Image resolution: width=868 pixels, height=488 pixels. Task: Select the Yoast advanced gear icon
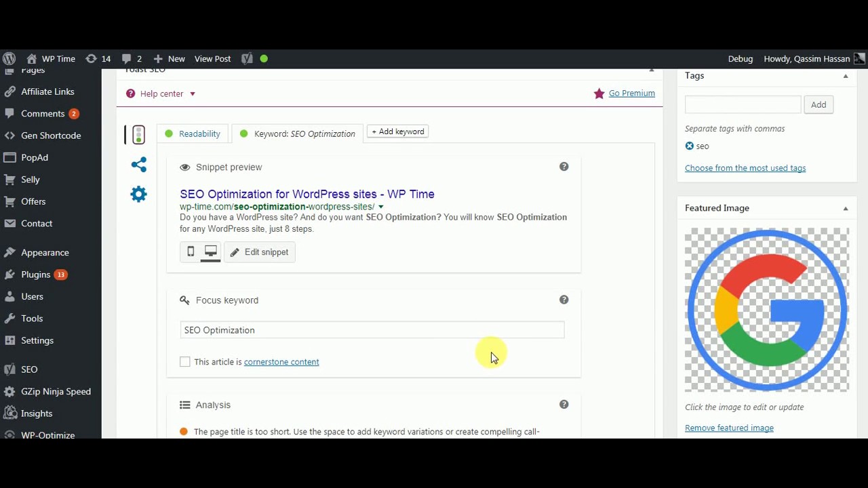coord(138,195)
